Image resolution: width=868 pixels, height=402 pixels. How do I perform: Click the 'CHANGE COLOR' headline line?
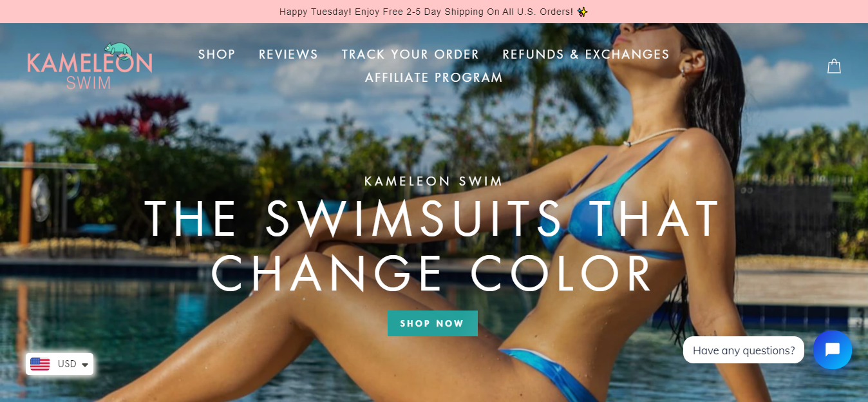432,273
